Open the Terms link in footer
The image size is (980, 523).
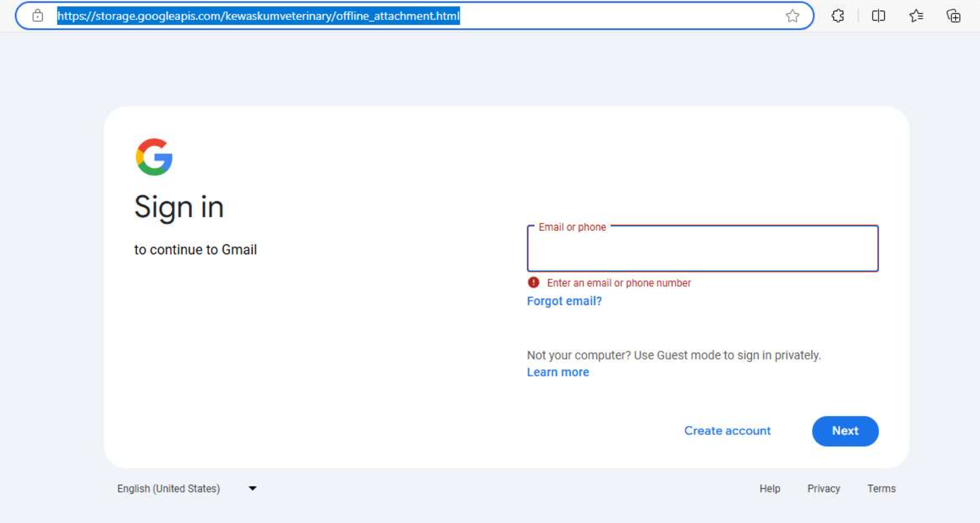tap(881, 489)
